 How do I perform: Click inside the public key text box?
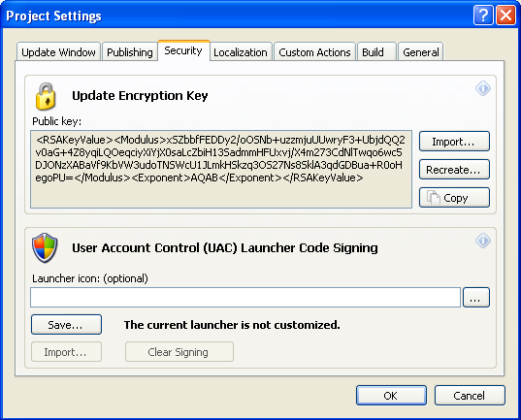(x=221, y=170)
